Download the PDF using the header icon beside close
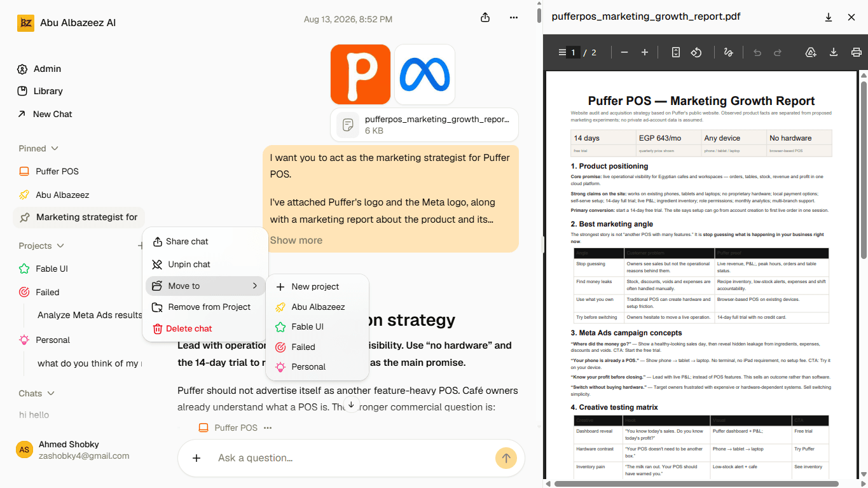 click(829, 17)
